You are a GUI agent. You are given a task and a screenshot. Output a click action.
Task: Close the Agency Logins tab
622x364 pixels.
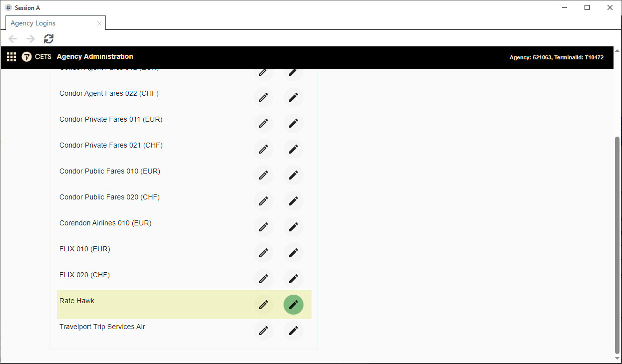pos(99,23)
